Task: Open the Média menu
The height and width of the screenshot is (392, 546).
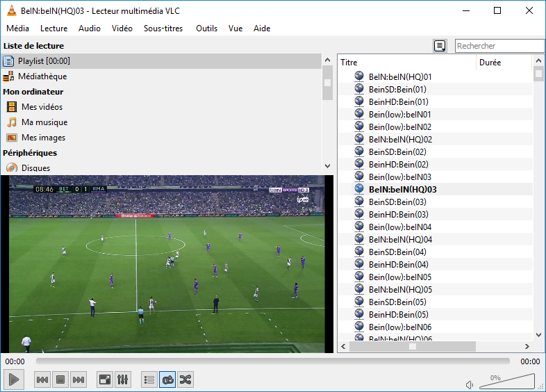Action: (18, 28)
